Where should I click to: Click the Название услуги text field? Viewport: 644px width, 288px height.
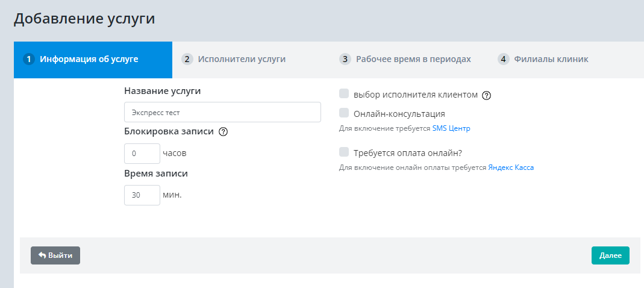coord(222,112)
